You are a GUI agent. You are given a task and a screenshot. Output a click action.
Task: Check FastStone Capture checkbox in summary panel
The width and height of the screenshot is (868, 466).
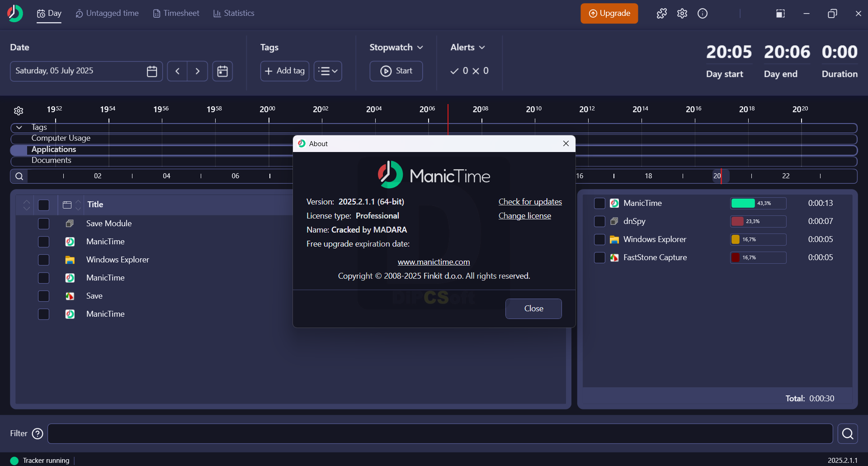[599, 257]
